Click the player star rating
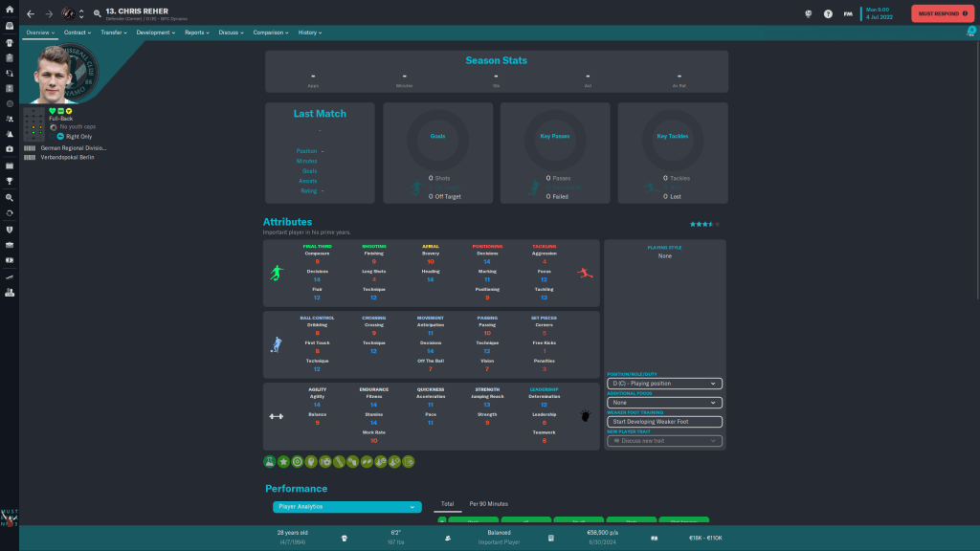This screenshot has width=980, height=551. [704, 224]
